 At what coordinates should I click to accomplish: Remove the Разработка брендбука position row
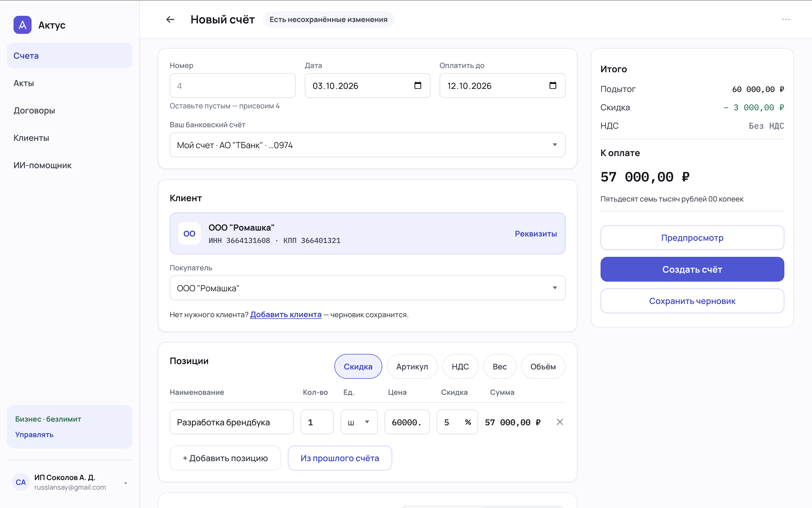pyautogui.click(x=560, y=422)
